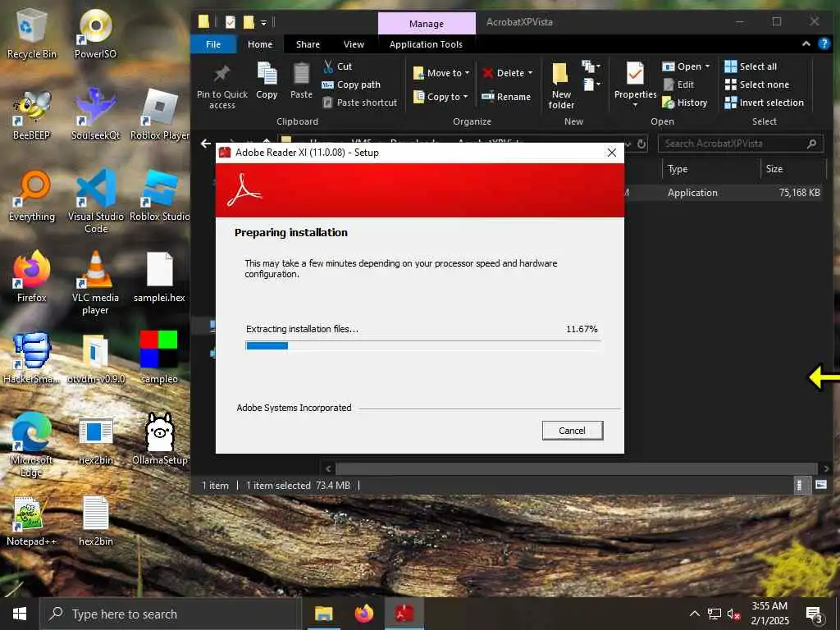The image size is (840, 630).
Task: Expand the New item dropdown icon
Action: 591,66
